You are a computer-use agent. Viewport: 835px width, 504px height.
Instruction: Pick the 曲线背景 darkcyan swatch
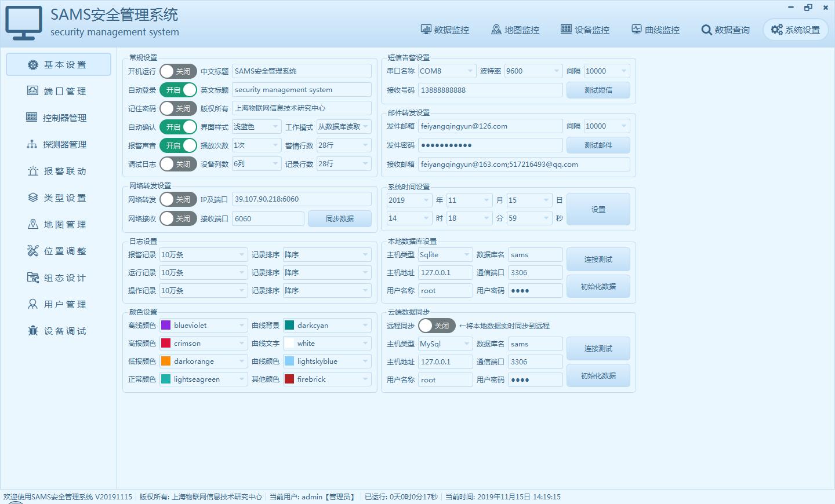289,326
